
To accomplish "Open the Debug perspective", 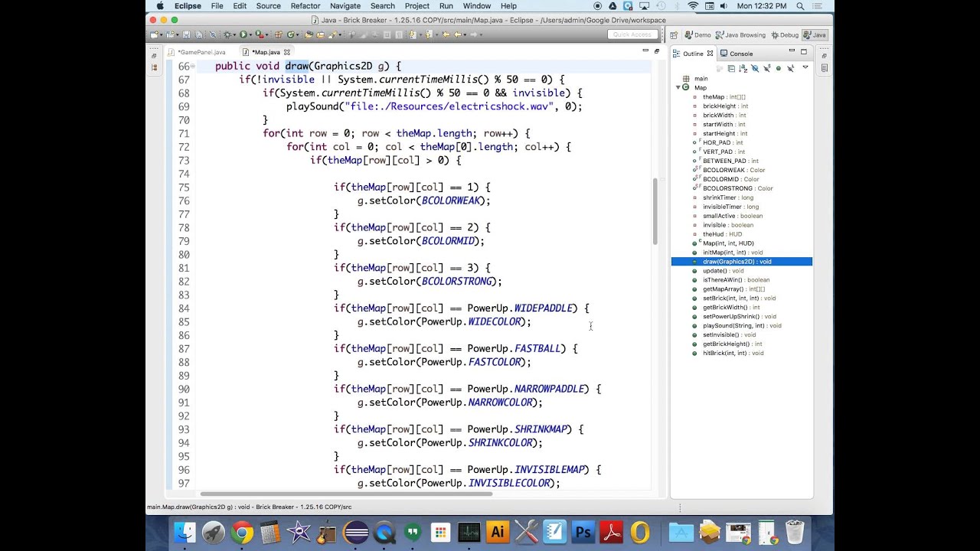I will (x=784, y=35).
